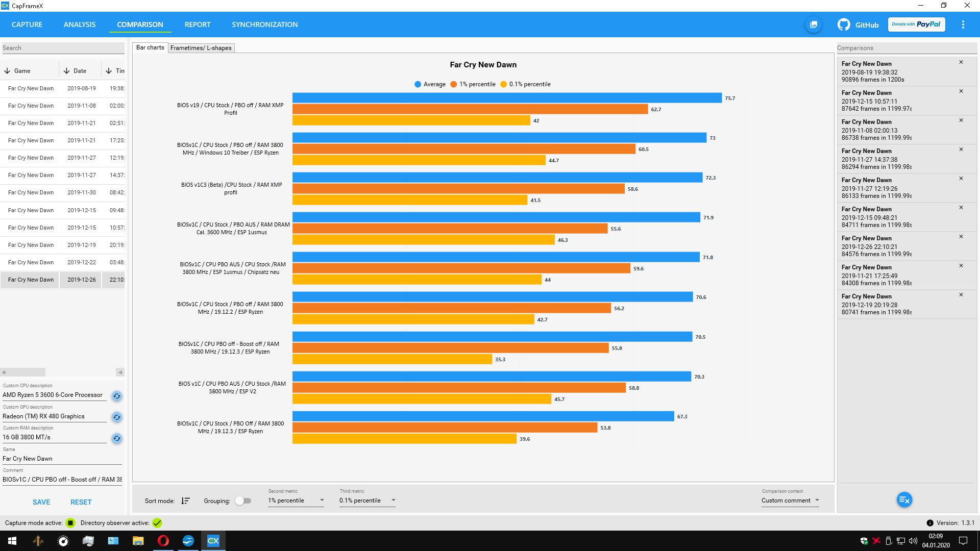Click the SAVE button
Viewport: 980px width, 551px height.
click(x=41, y=502)
